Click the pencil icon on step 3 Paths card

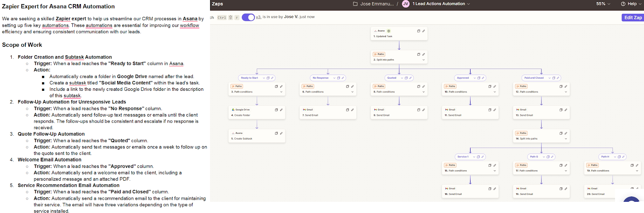281,86
